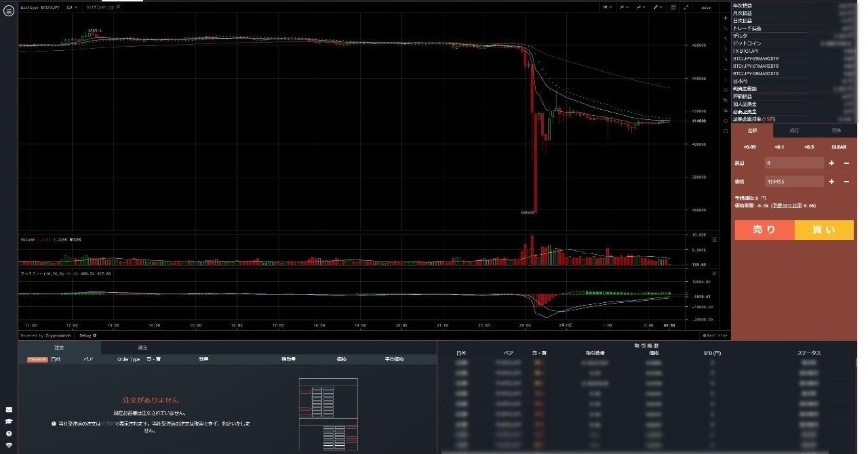Increase quantity with the plus button

[831, 163]
